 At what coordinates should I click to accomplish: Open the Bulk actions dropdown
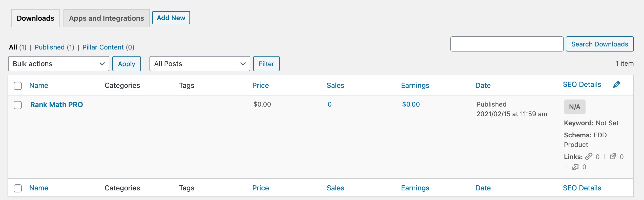pyautogui.click(x=59, y=64)
